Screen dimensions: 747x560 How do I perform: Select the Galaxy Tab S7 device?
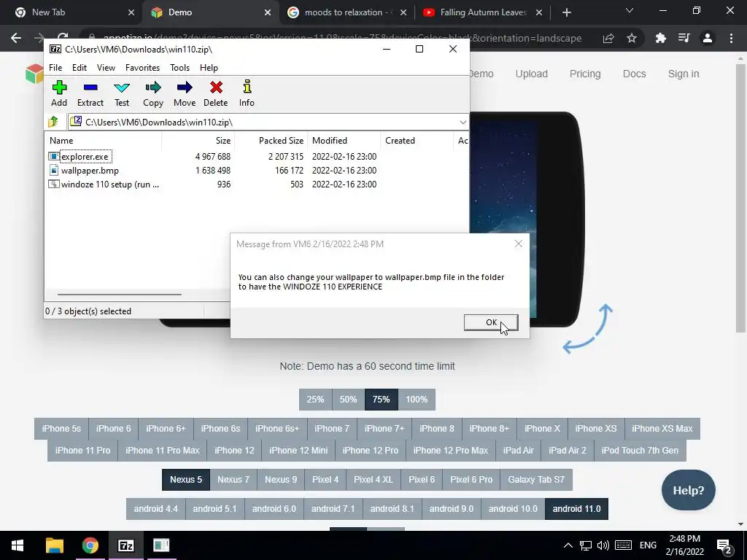pyautogui.click(x=536, y=480)
